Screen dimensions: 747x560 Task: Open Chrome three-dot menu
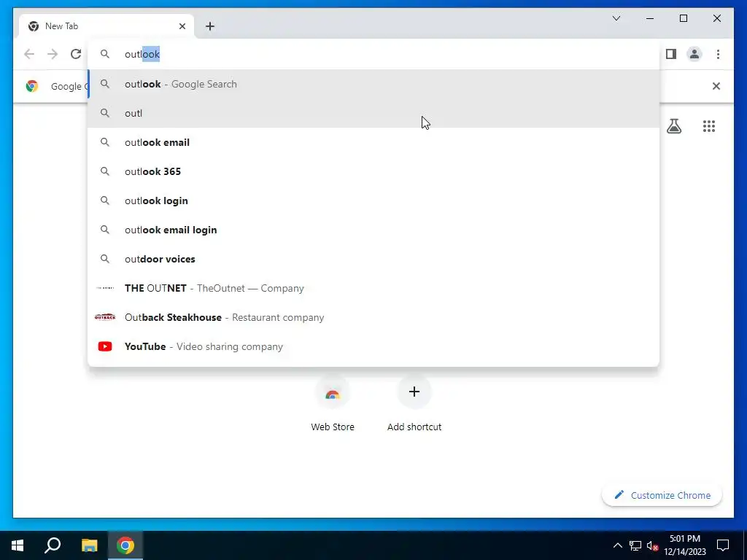coord(718,54)
